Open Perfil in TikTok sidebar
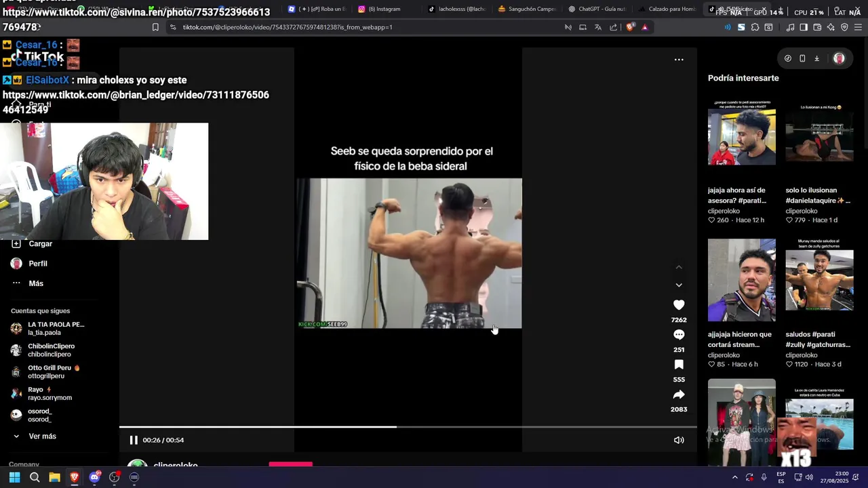868x488 pixels. click(x=29, y=264)
